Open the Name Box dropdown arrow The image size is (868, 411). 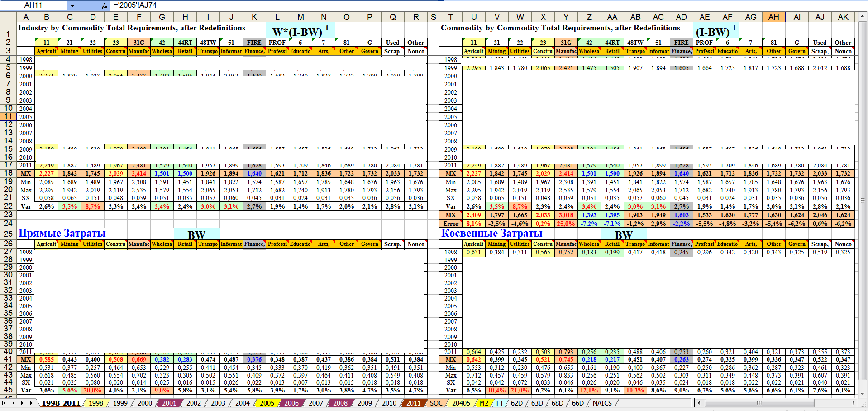click(72, 5)
